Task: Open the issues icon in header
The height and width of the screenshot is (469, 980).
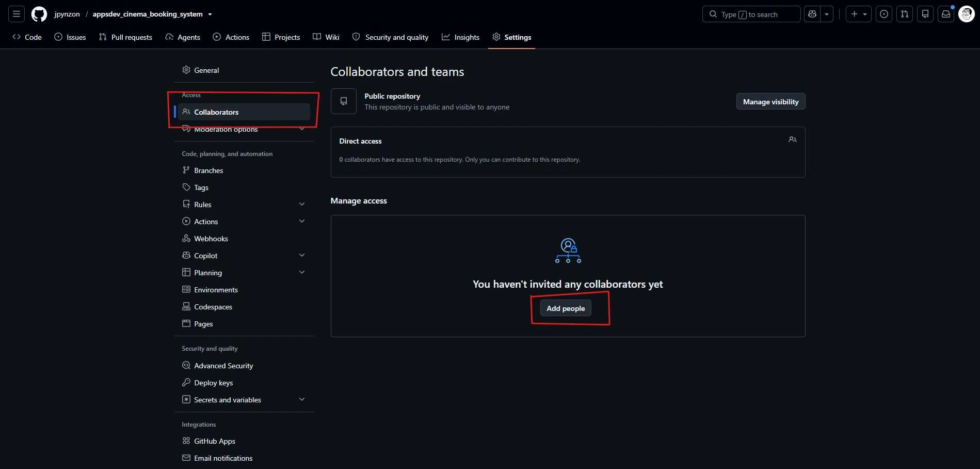Action: tap(884, 14)
